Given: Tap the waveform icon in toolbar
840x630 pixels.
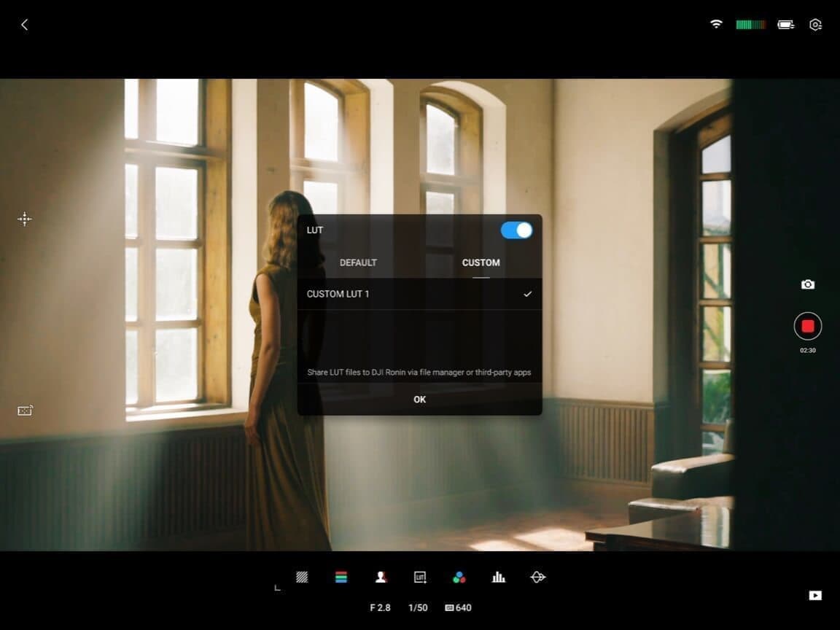Looking at the screenshot, I should pos(538,577).
